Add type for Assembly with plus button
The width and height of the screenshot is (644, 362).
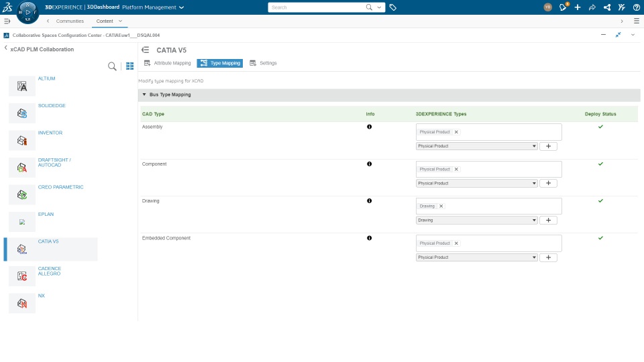[548, 146]
